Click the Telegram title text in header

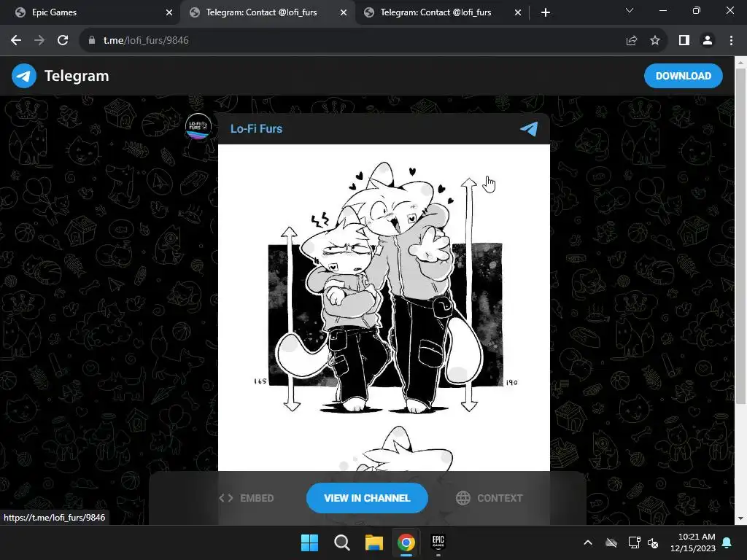(x=77, y=76)
